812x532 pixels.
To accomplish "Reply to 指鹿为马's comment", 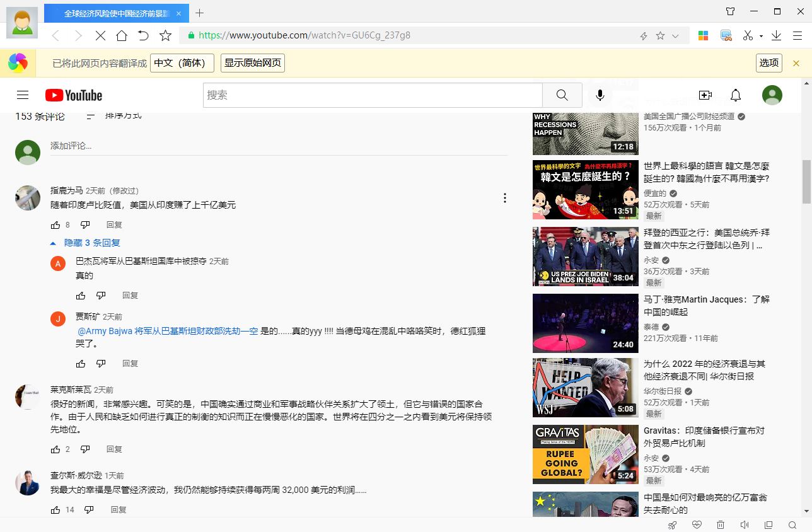I will click(x=114, y=225).
